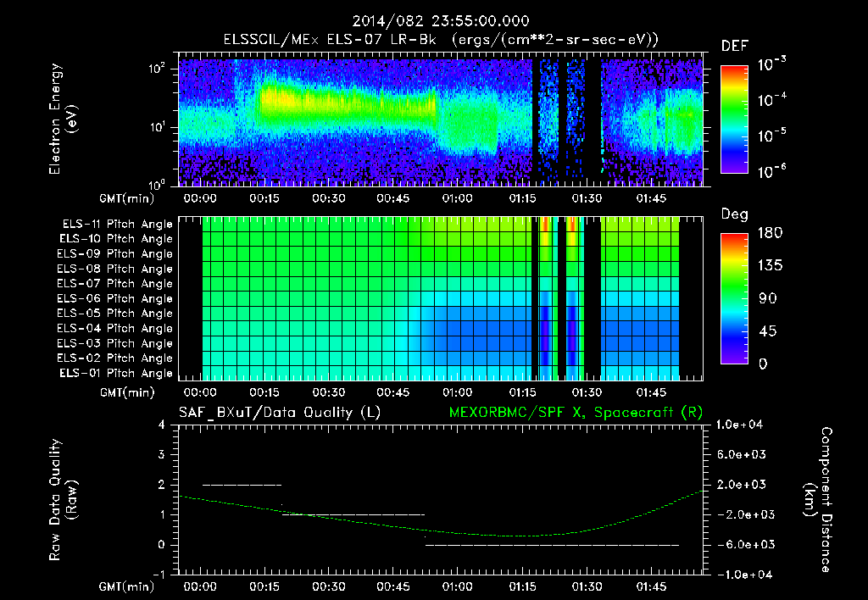Click the 00:30 tick under pitch angle panel
The width and height of the screenshot is (868, 600).
pos(329,392)
